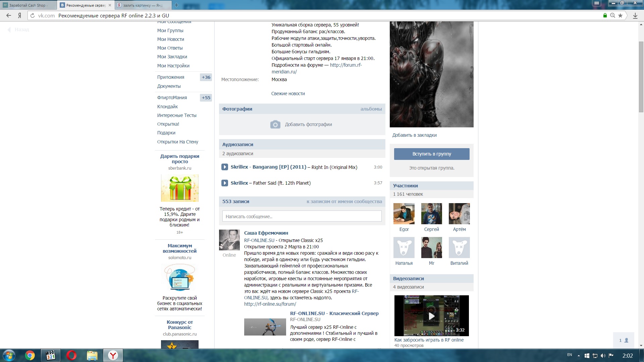Click the page vertical scrollbar thumb
This screenshot has height=362, width=644.
pos(641,77)
